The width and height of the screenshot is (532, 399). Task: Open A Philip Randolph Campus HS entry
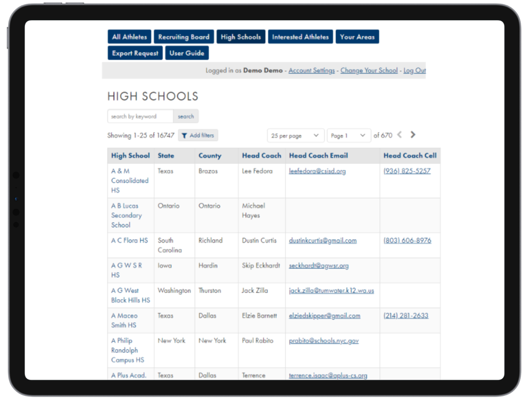pos(128,350)
